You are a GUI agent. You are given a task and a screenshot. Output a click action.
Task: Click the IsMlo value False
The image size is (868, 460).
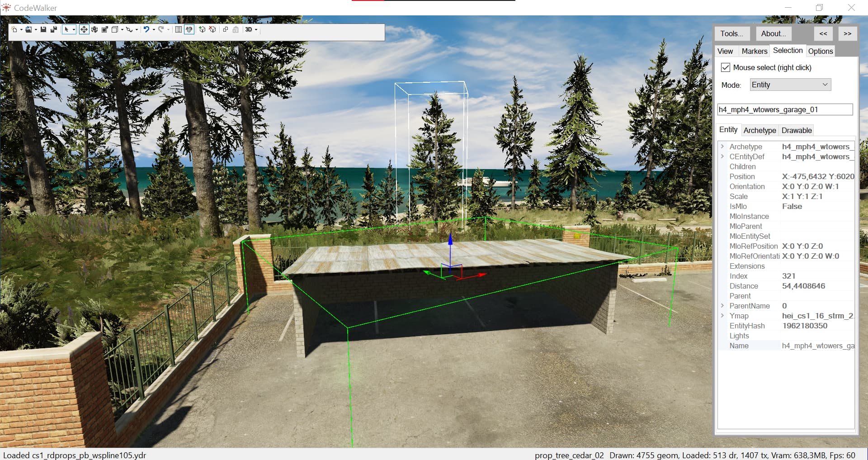click(792, 206)
